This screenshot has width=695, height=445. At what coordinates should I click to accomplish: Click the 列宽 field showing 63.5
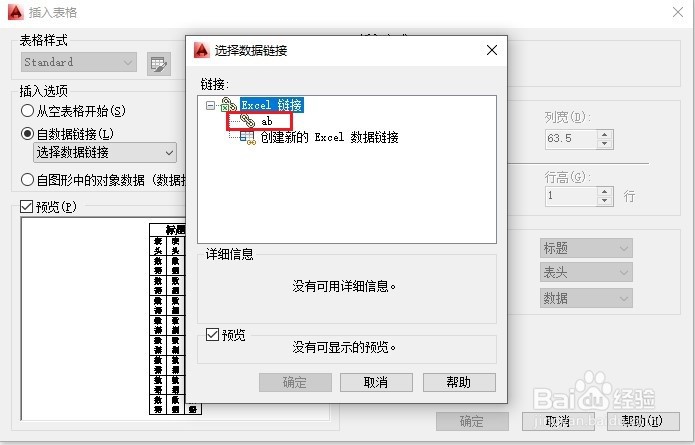[x=571, y=139]
